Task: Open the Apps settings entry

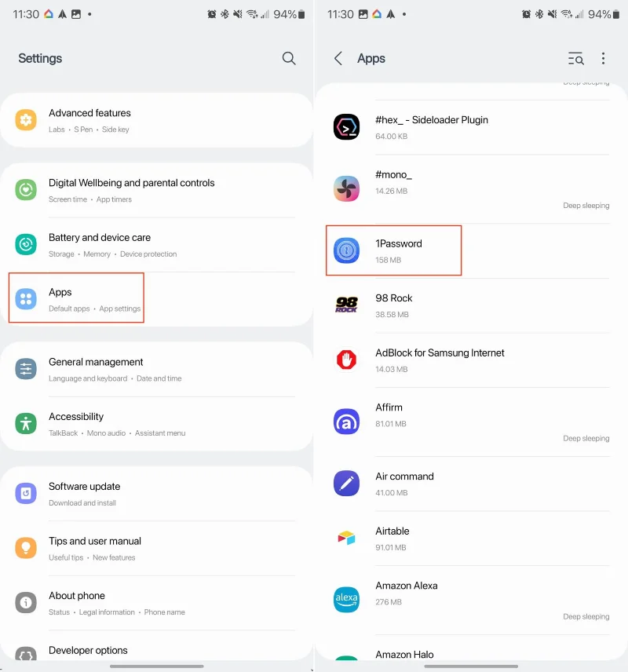Action: point(76,298)
